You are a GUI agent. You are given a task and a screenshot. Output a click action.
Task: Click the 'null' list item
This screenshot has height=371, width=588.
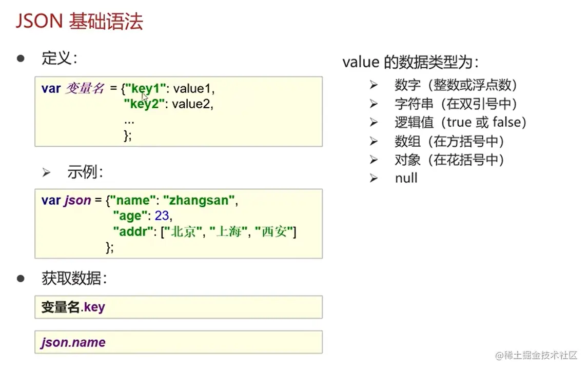pos(406,178)
